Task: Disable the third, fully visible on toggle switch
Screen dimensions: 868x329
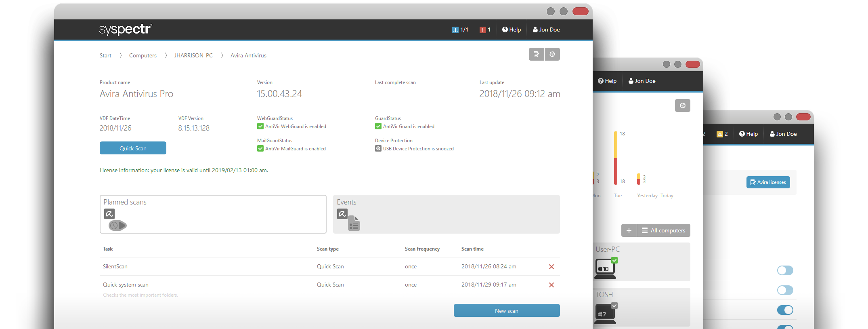Action: 785,310
